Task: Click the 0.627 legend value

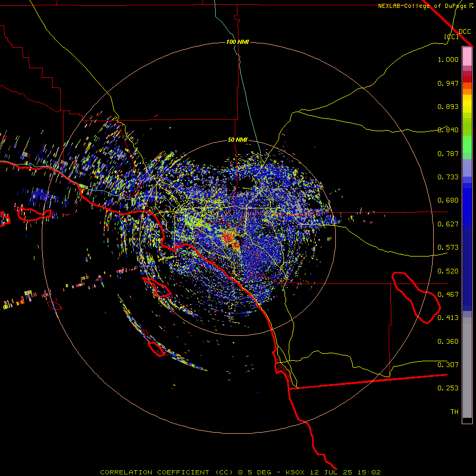Action: click(x=448, y=224)
